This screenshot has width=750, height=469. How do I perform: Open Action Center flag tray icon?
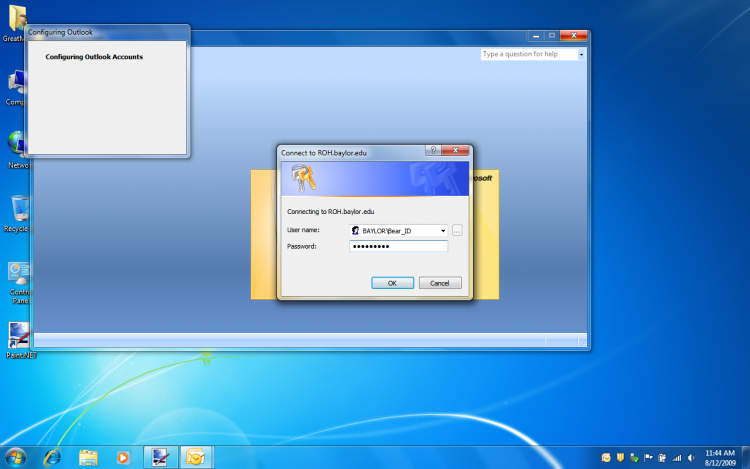point(648,458)
